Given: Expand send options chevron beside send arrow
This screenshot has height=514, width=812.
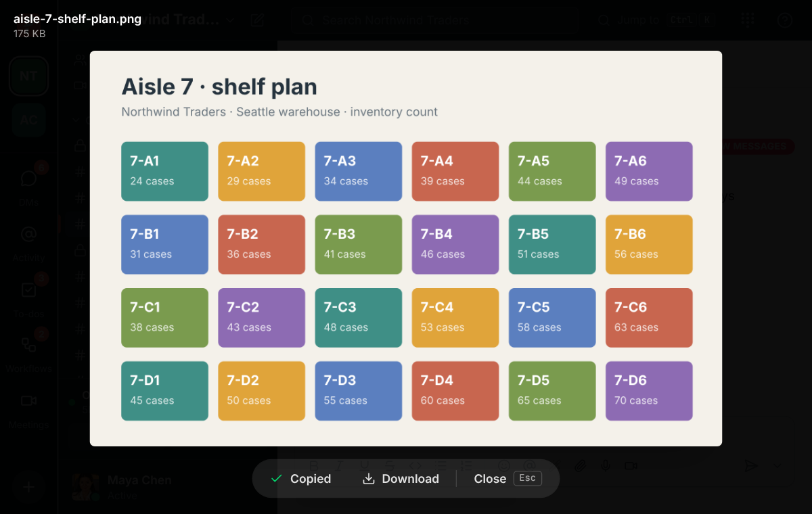Looking at the screenshot, I should (777, 465).
